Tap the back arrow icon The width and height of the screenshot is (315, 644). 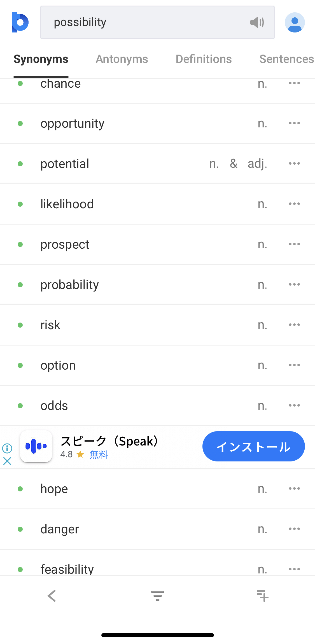point(52,596)
